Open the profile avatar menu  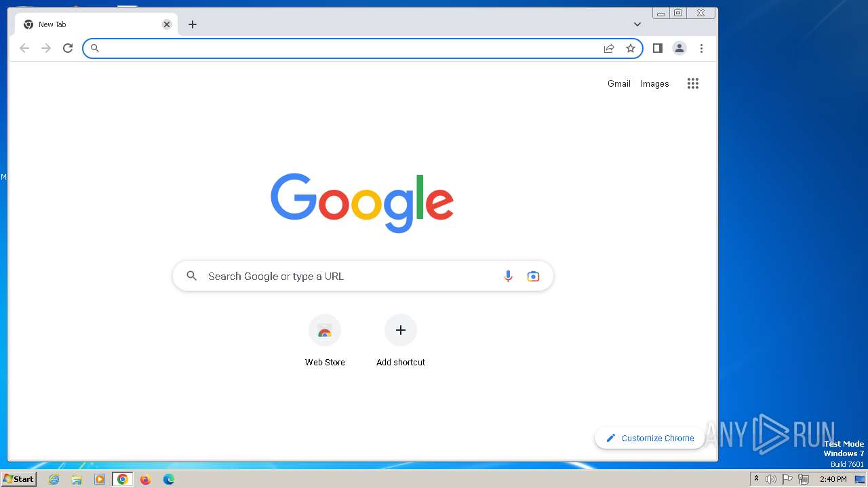pos(679,48)
